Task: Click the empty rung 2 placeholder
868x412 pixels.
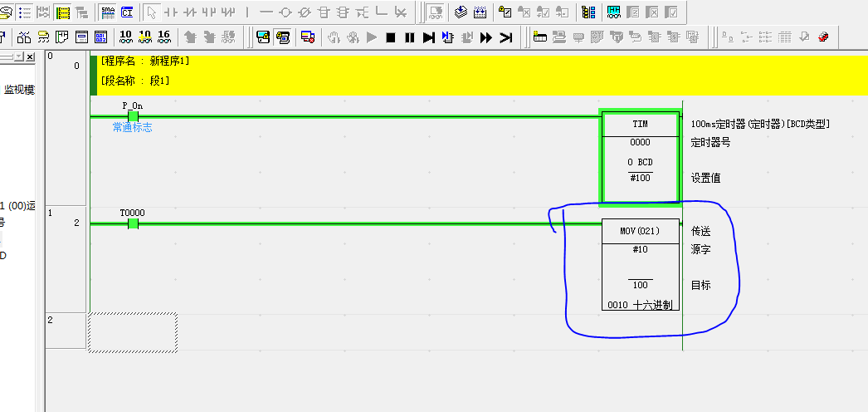Action: (133, 332)
